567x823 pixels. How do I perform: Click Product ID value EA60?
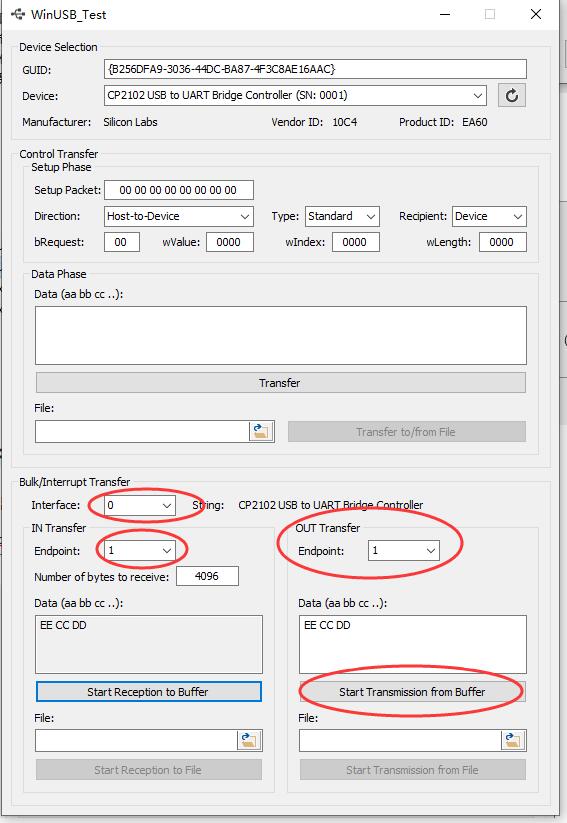click(x=475, y=122)
